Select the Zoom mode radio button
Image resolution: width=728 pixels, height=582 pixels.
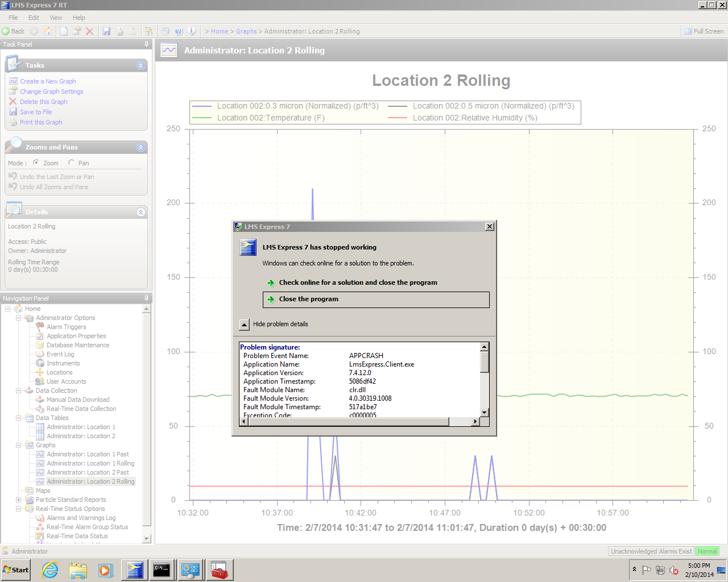coord(36,163)
